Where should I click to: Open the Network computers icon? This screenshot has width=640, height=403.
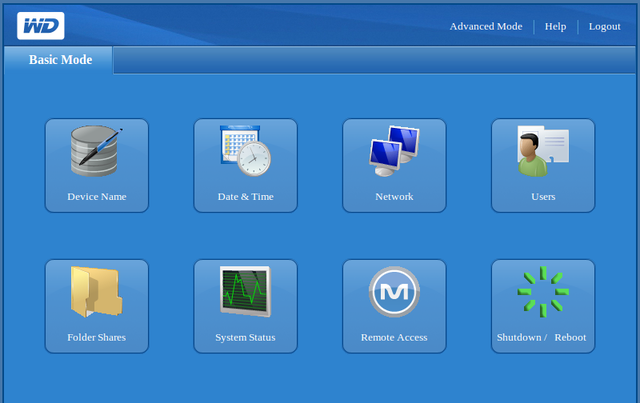(394, 151)
